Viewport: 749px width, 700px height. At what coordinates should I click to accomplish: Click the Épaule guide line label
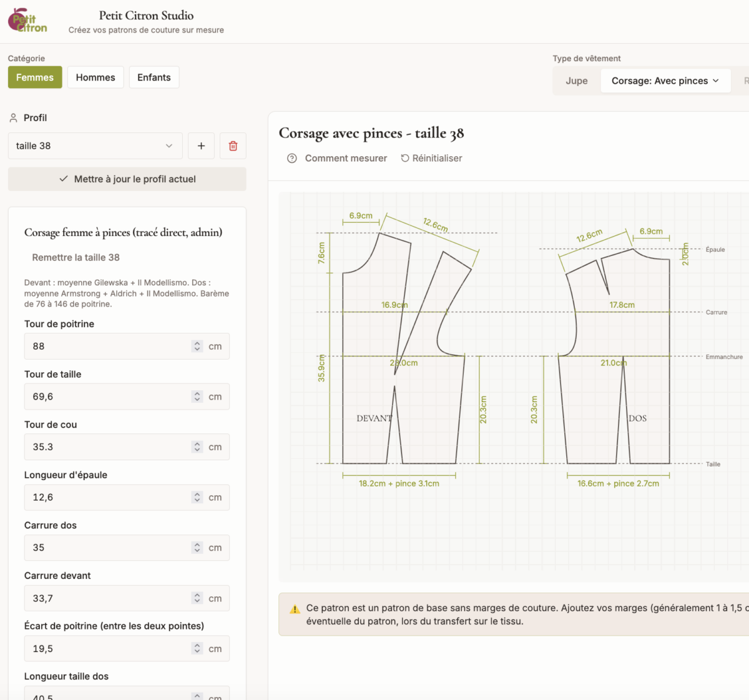[715, 250]
